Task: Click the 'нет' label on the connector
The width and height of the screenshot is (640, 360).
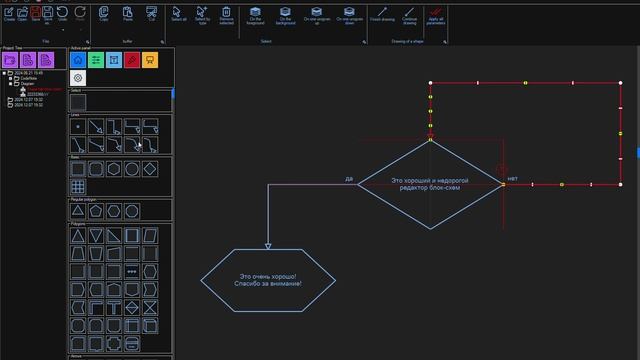Action: [513, 179]
